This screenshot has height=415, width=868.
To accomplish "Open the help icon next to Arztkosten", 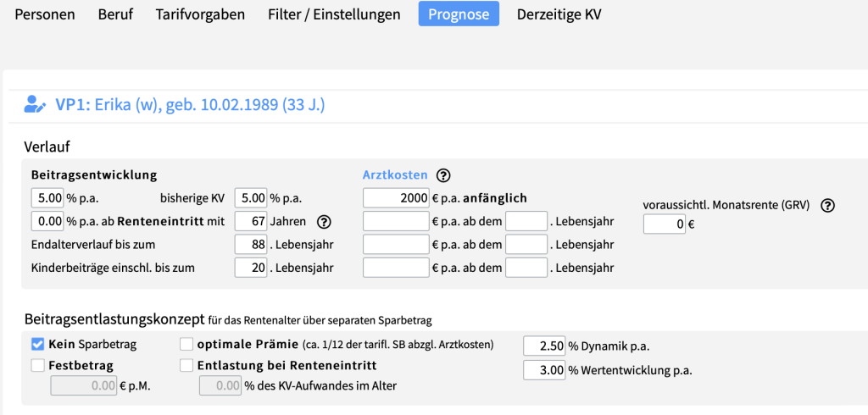I will [x=443, y=175].
